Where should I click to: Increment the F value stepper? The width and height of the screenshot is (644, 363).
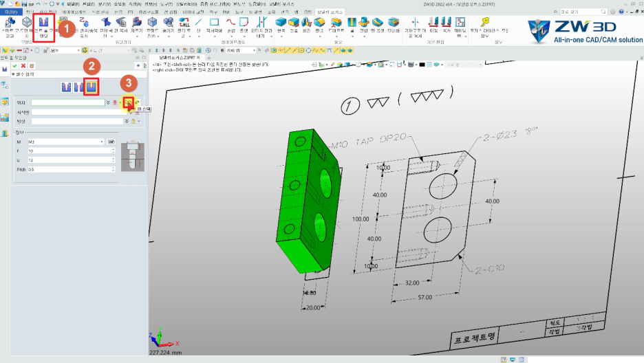[x=114, y=149]
